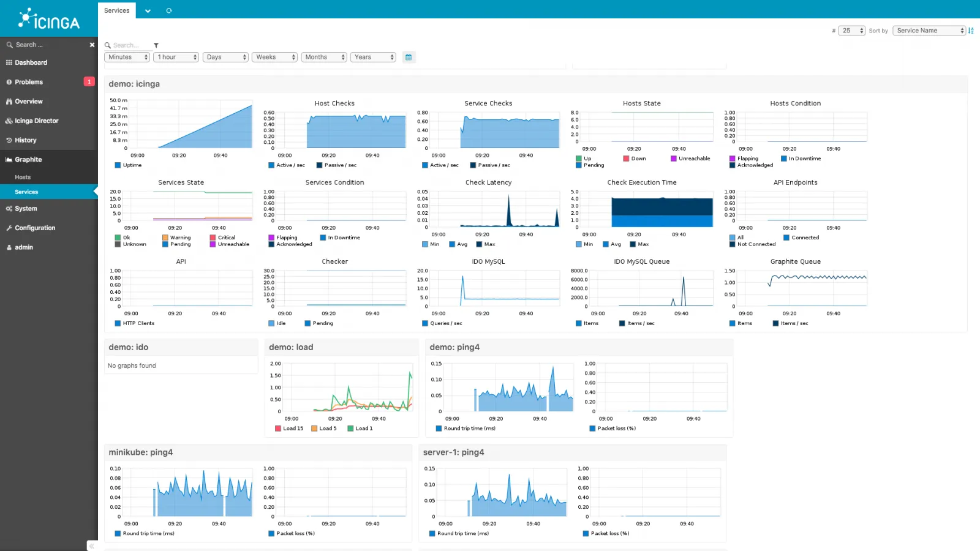Collapse the left sidebar
Image resolution: width=980 pixels, height=551 pixels.
91,545
